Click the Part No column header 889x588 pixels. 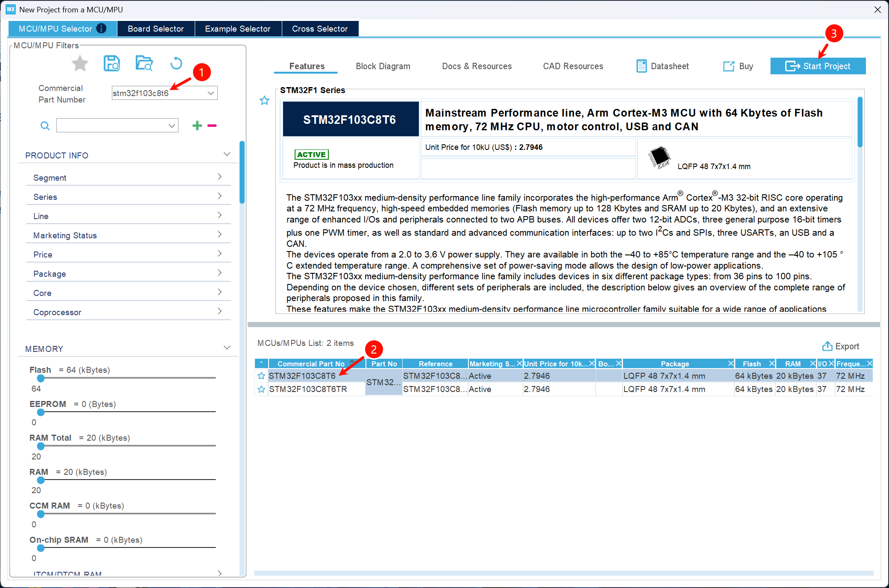[384, 364]
